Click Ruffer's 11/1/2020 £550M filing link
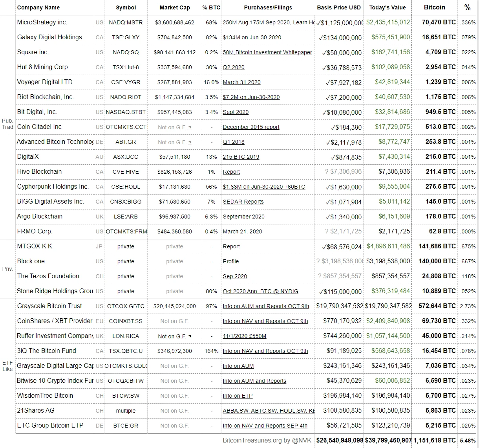This screenshot has width=479, height=448. click(x=244, y=336)
